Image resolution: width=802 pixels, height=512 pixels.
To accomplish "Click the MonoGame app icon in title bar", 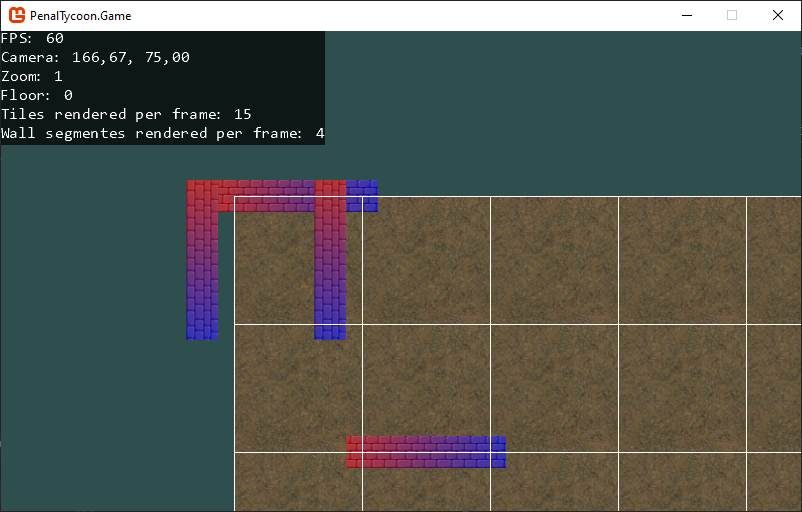I will pyautogui.click(x=17, y=15).
